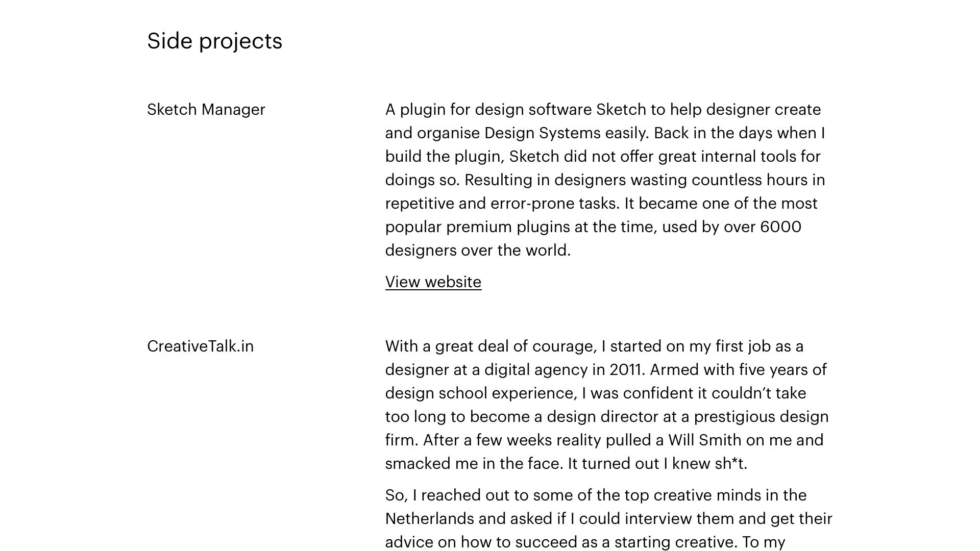Click the number 6000 in the description
Viewport: 980px width, 551px height.
780,227
